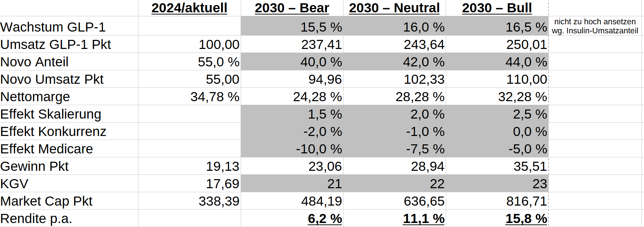
Task: Select the "Wachstum GLP-1" row label
Action: point(53,27)
